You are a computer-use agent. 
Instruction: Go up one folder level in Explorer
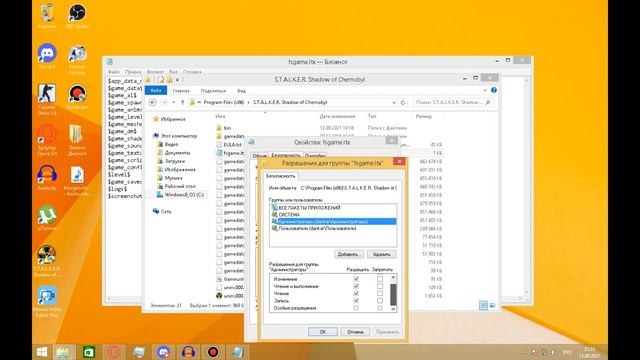(x=182, y=102)
